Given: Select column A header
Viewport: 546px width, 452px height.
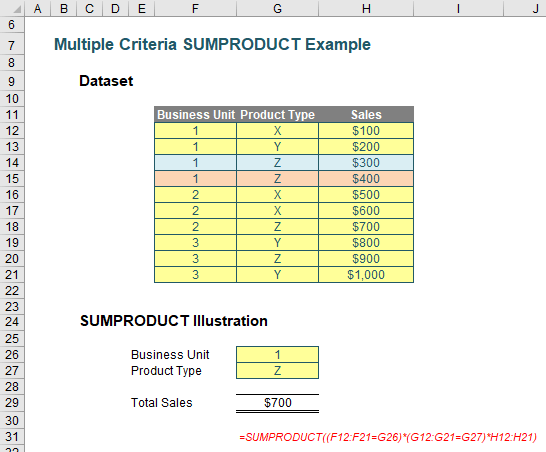Looking at the screenshot, I should pyautogui.click(x=38, y=8).
